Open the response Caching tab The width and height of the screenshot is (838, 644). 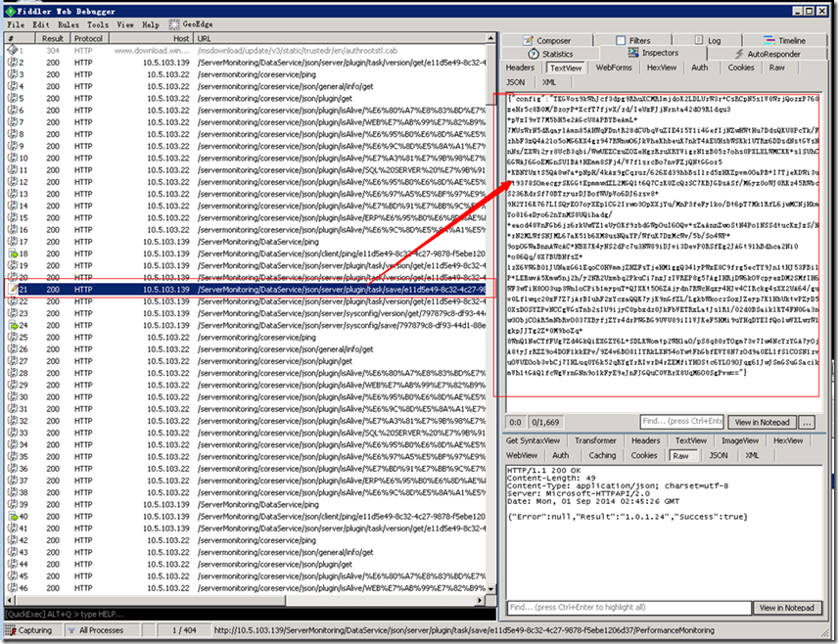(602, 455)
